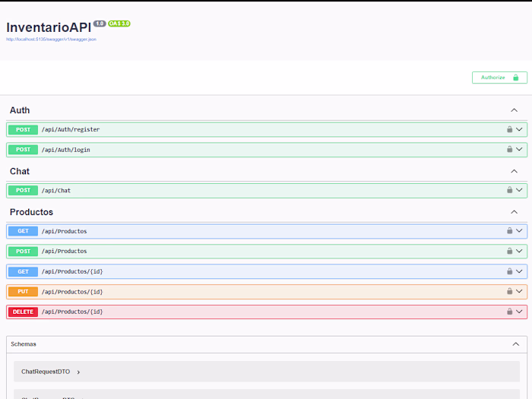This screenshot has width=532, height=399.
Task: Click the GET badge for /api/Productos
Action: (x=23, y=231)
